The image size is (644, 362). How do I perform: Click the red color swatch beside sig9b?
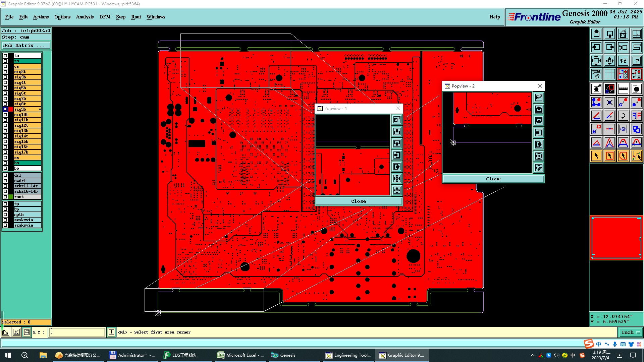(11, 109)
